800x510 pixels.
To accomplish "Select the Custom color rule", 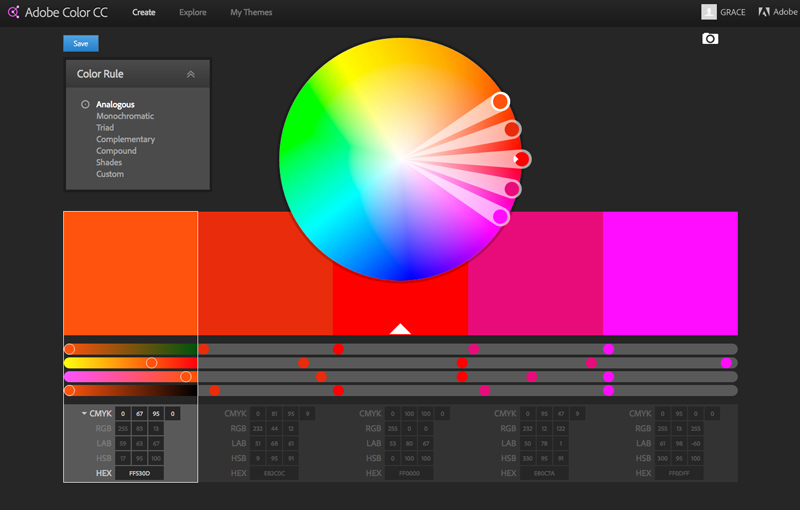I will click(x=110, y=174).
